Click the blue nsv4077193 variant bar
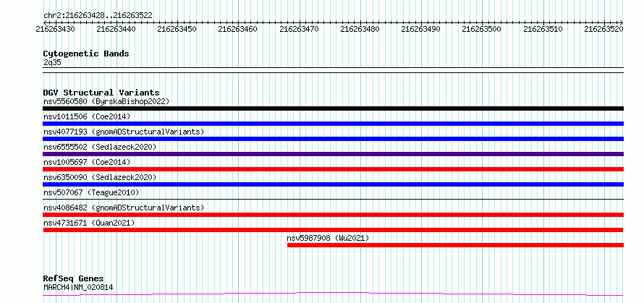 pos(333,139)
